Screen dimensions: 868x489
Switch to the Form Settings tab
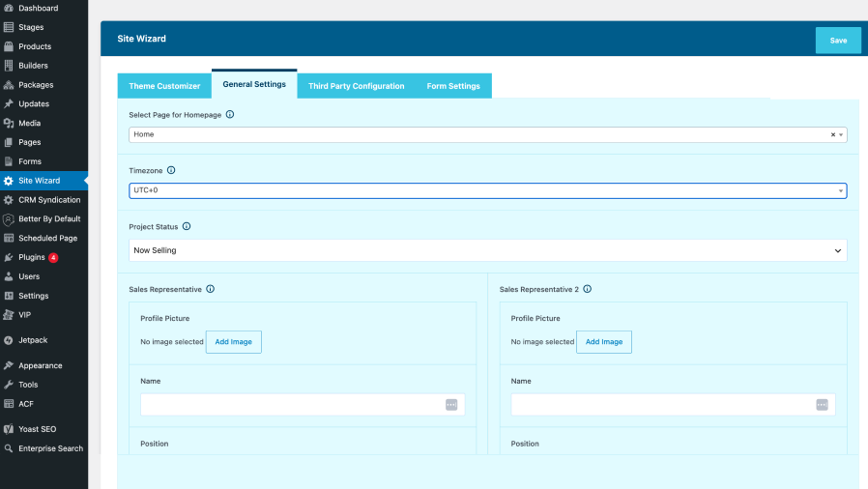(x=453, y=86)
